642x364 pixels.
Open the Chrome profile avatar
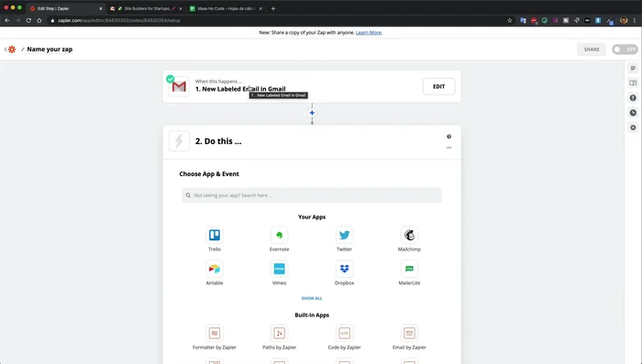click(x=624, y=20)
